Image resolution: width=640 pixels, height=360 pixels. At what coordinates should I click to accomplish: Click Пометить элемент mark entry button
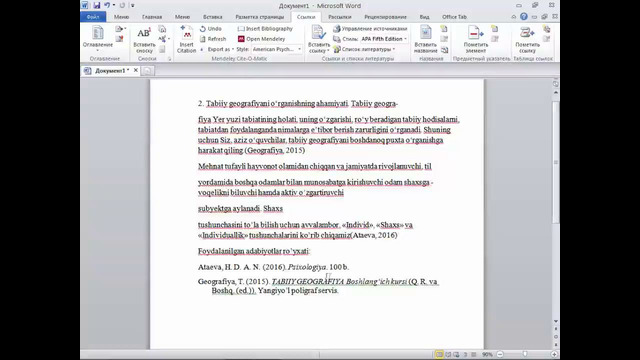coord(476,40)
